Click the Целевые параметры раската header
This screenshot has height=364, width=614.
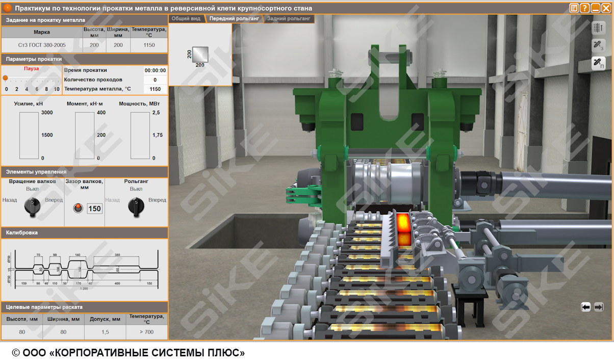84,307
